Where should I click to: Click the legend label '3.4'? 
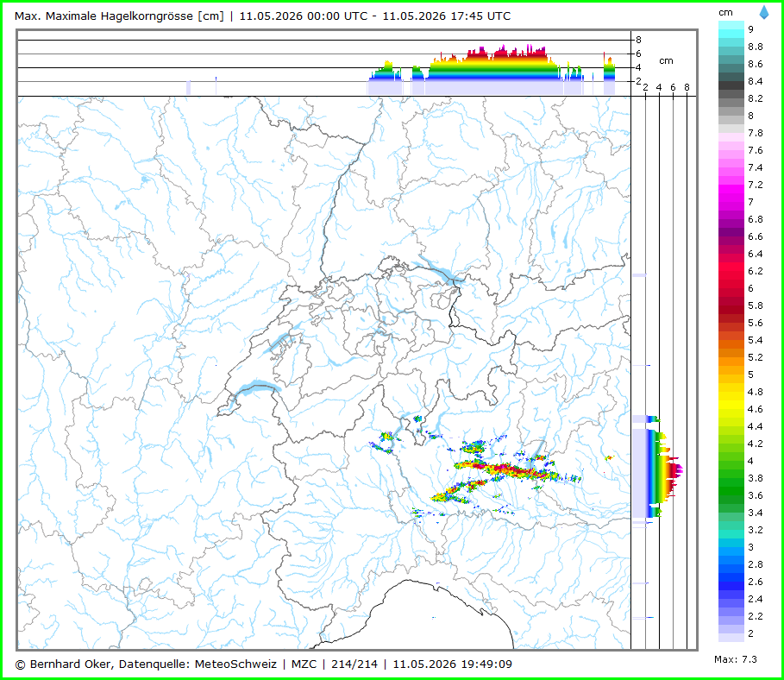pos(755,513)
